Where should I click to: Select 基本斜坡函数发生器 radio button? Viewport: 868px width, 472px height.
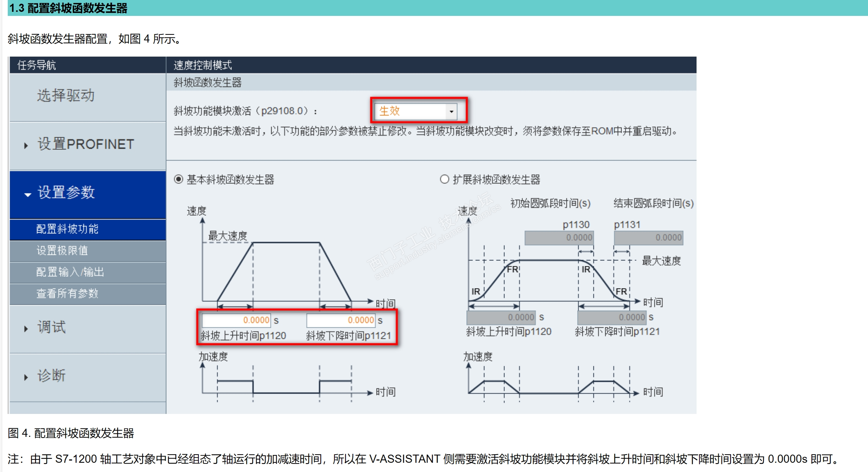pos(178,179)
